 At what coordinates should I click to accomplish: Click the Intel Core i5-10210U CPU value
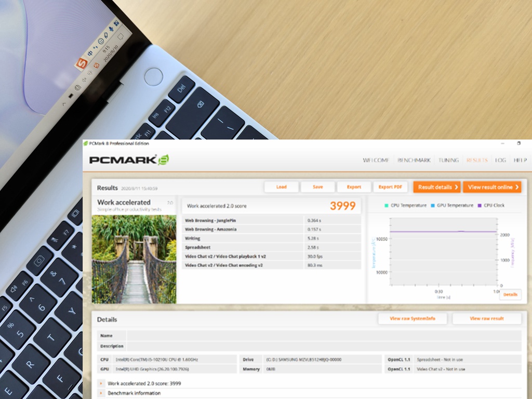(157, 360)
